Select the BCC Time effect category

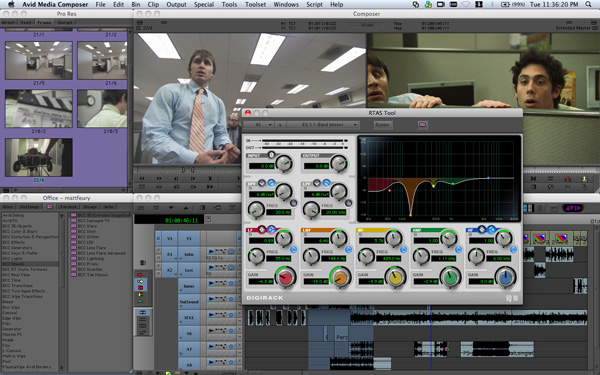click(x=12, y=280)
